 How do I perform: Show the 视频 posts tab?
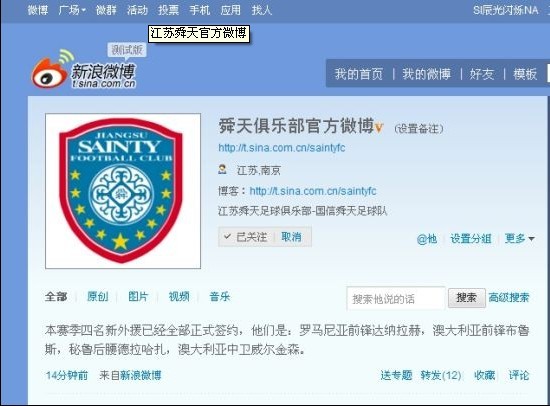click(179, 297)
